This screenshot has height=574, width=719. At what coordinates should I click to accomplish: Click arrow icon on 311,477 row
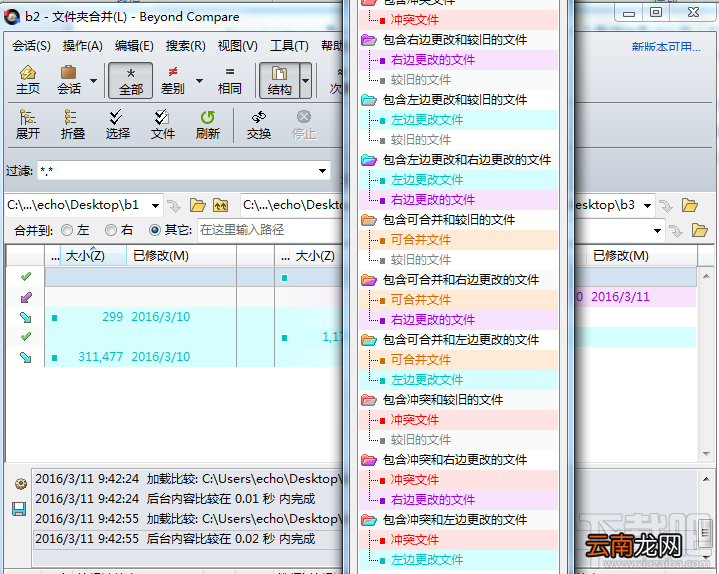[26, 357]
